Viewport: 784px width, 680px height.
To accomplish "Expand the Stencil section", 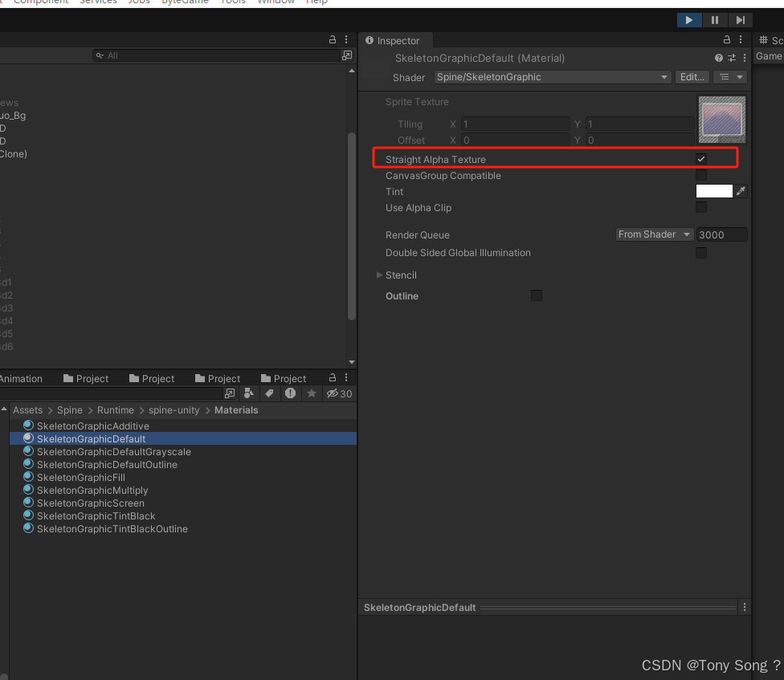I will [x=380, y=275].
